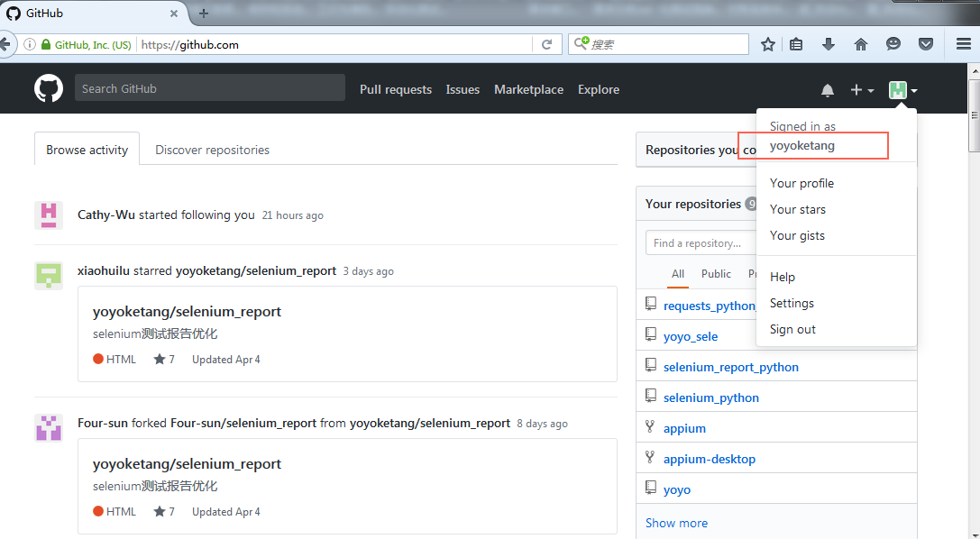Click xiaohuilu's green avatar

(48, 276)
